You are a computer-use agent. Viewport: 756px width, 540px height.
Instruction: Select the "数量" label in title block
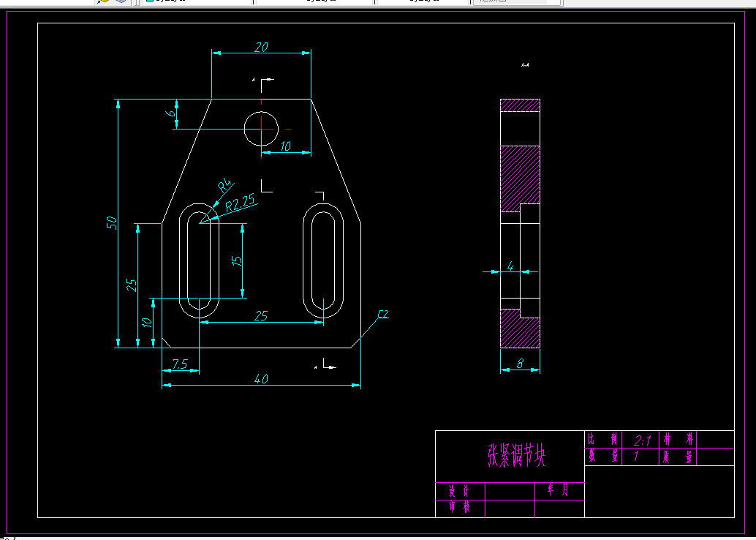[602, 456]
